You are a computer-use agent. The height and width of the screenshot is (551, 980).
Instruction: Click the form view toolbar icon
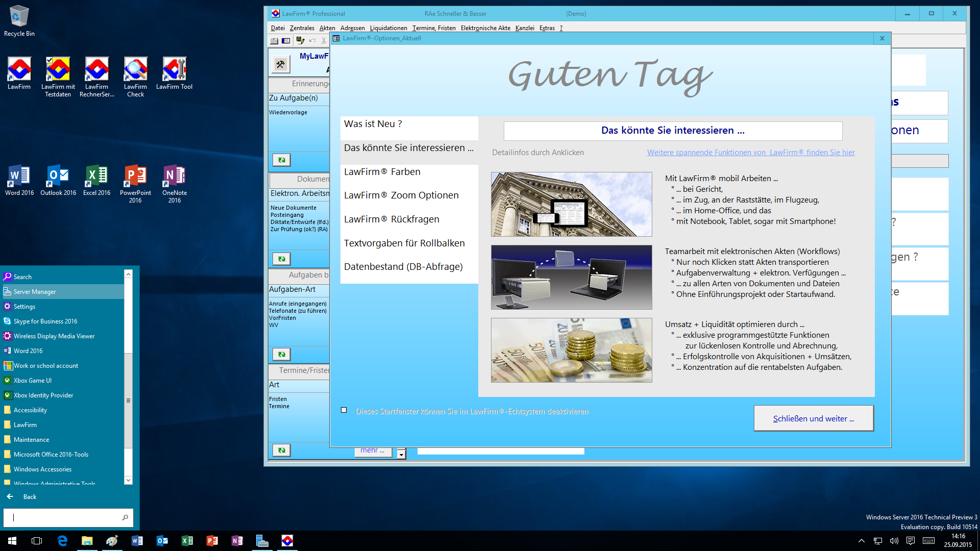(x=286, y=40)
